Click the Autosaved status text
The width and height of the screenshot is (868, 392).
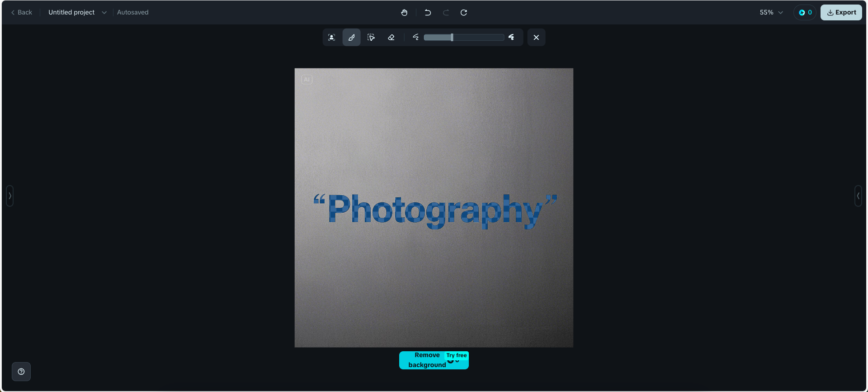[x=133, y=13]
